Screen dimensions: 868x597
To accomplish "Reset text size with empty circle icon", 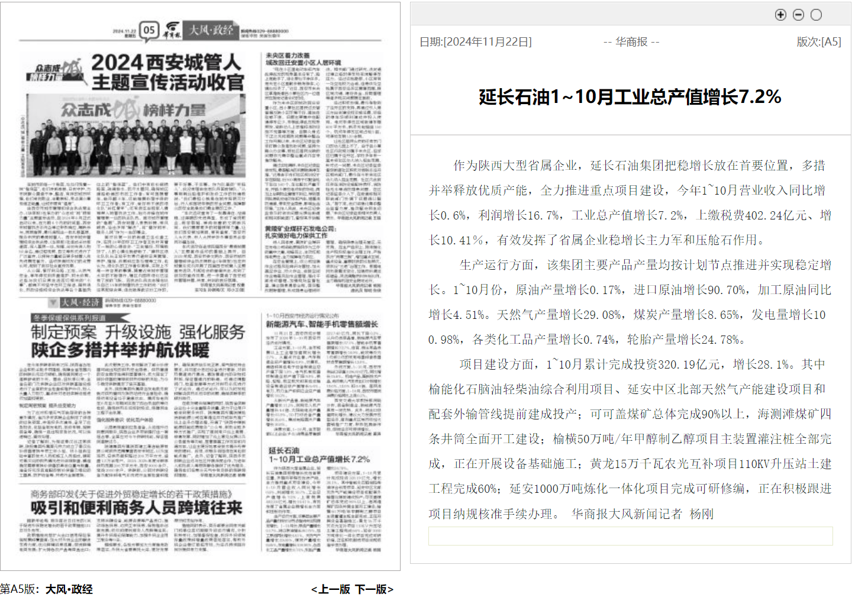I will (816, 15).
